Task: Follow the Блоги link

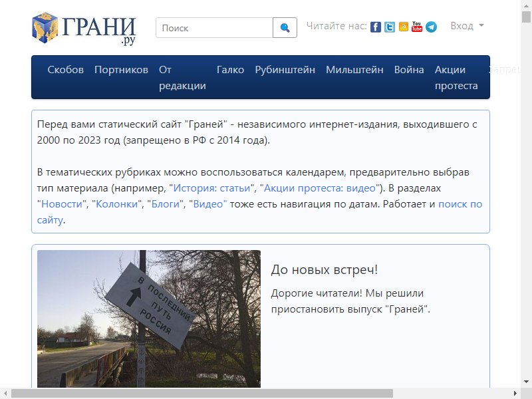Action: click(x=165, y=204)
